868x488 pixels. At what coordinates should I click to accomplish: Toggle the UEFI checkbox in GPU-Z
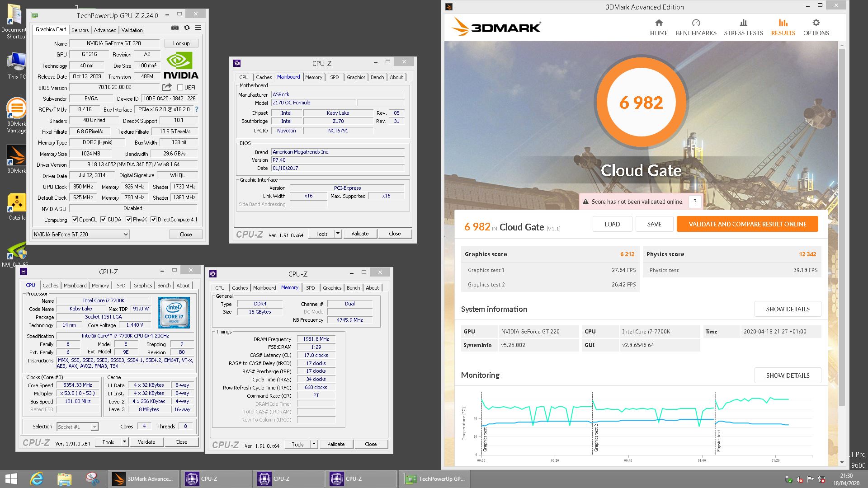(180, 88)
